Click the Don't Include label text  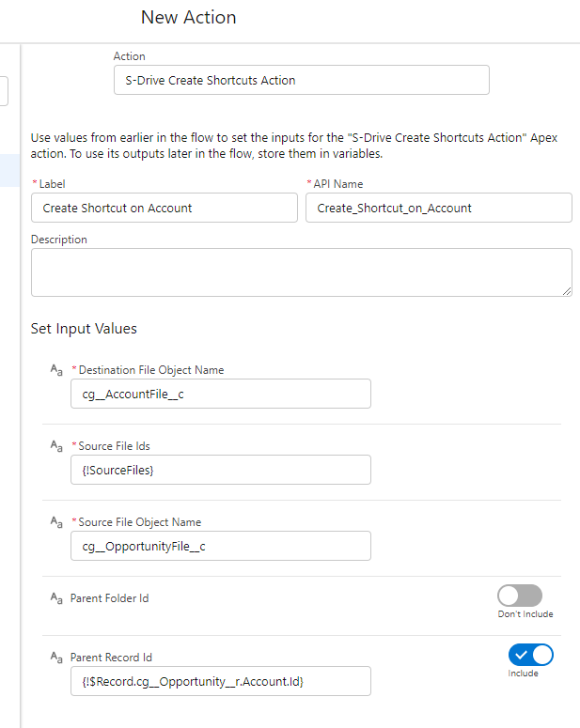click(x=525, y=614)
